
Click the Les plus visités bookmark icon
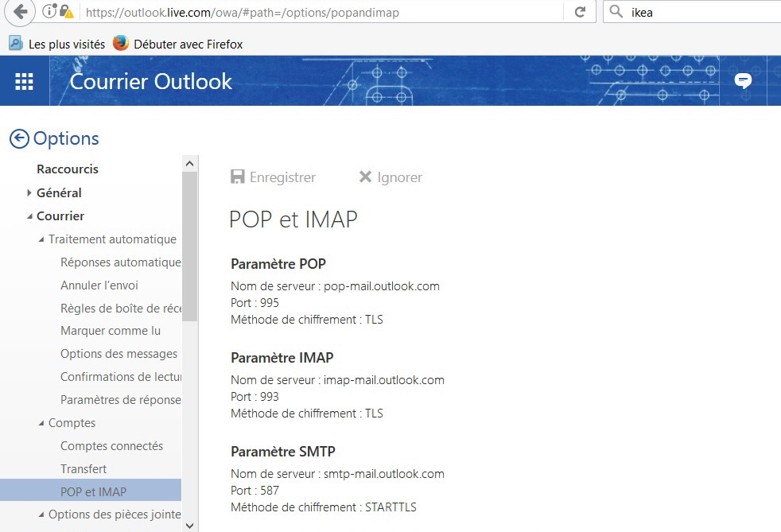[16, 43]
